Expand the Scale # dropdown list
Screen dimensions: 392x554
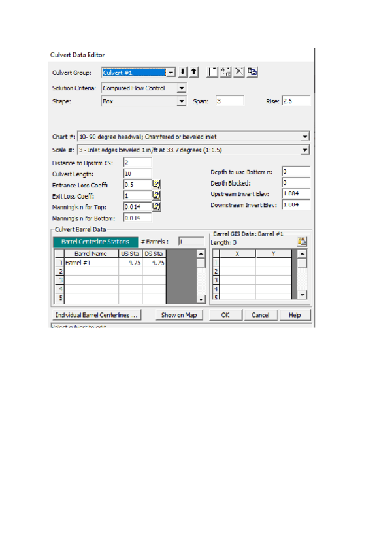305,150
